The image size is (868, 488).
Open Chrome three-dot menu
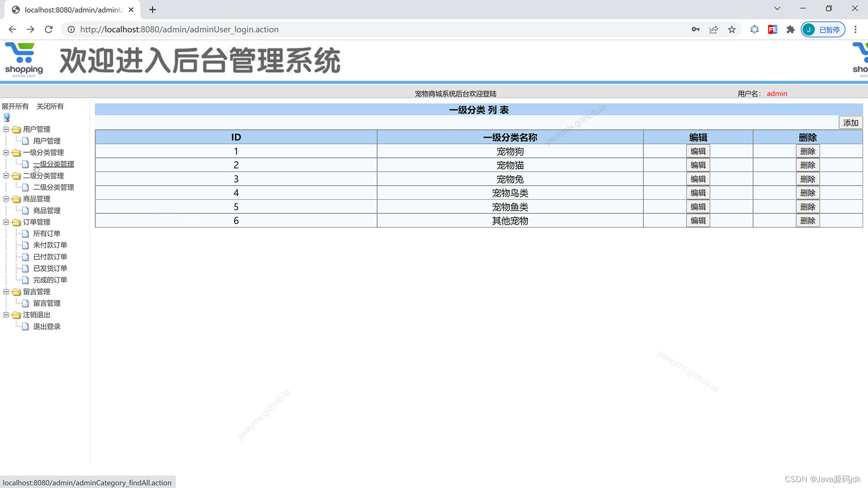[x=855, y=29]
